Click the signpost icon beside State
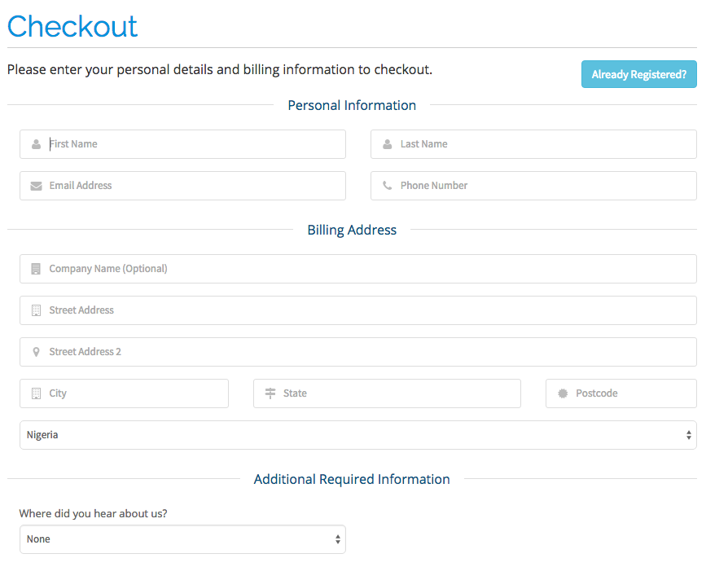 coord(270,393)
